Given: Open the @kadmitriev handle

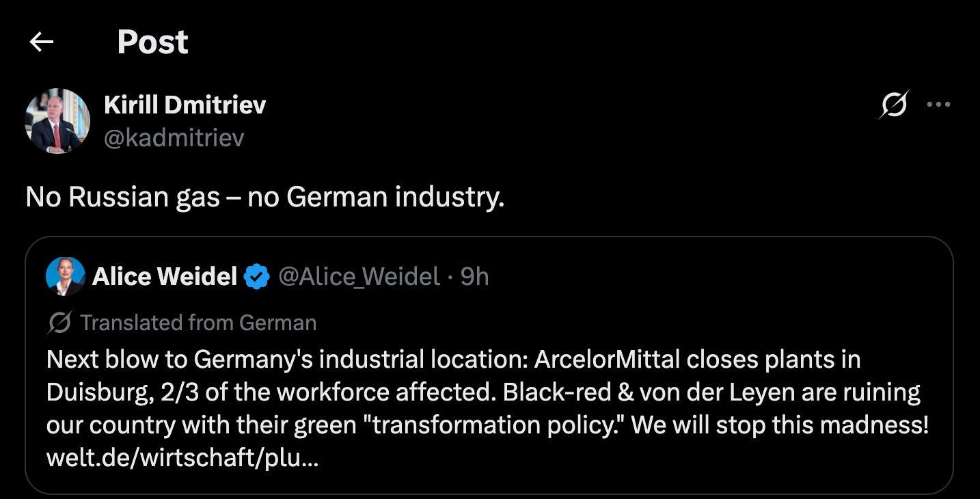Looking at the screenshot, I should tap(174, 138).
